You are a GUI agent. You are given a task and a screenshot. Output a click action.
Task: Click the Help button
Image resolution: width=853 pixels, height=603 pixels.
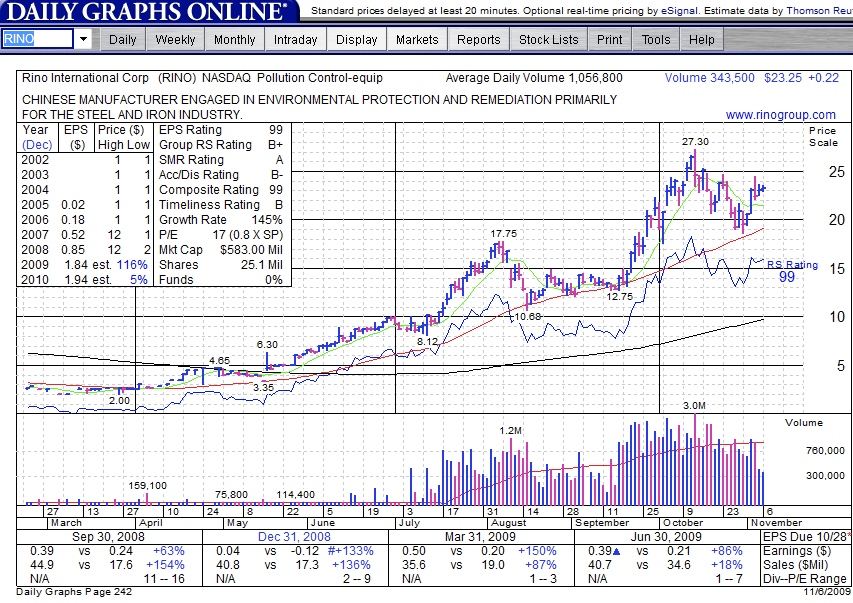(x=702, y=40)
